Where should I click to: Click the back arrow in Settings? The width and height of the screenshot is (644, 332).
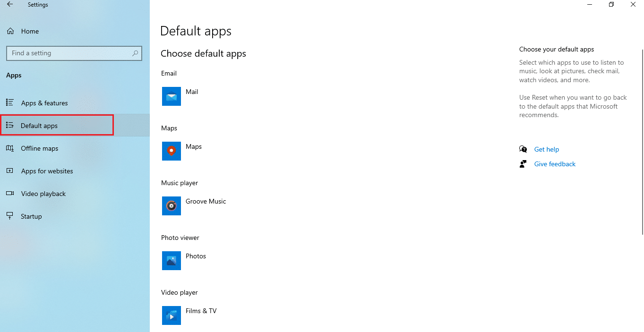10,5
